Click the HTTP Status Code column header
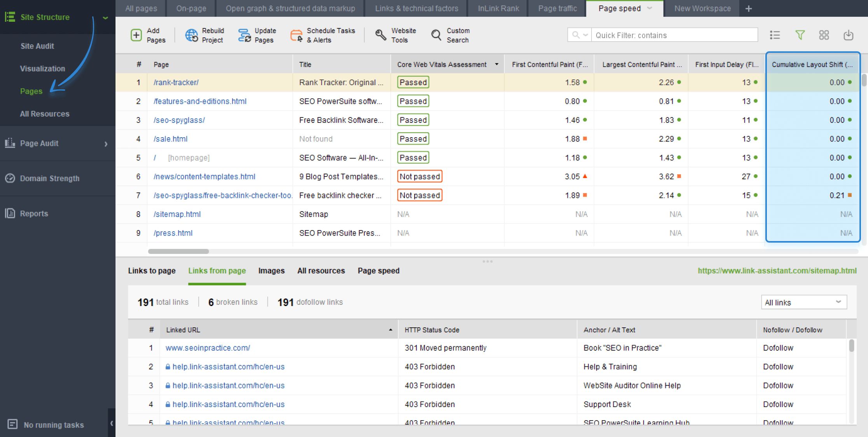 coord(488,330)
